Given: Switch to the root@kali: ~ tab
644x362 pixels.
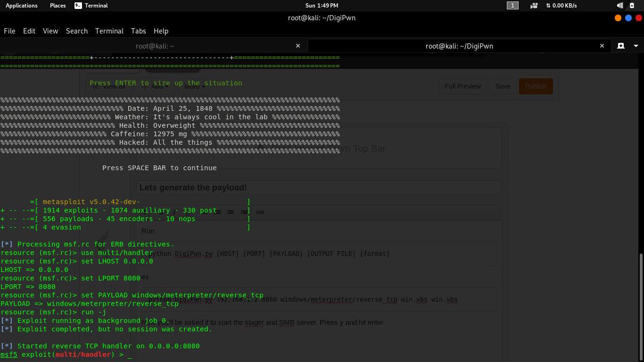Looking at the screenshot, I should 155,46.
